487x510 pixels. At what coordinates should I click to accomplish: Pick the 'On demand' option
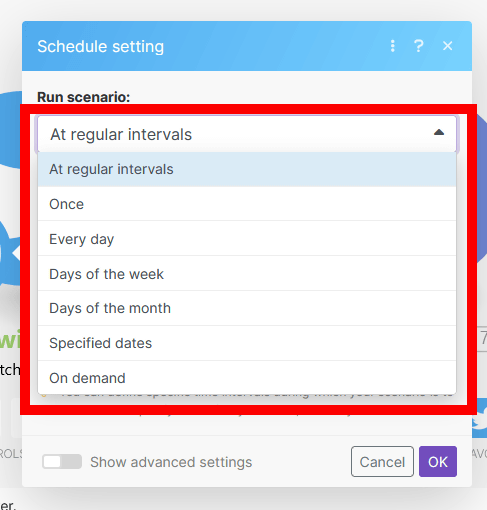click(247, 378)
